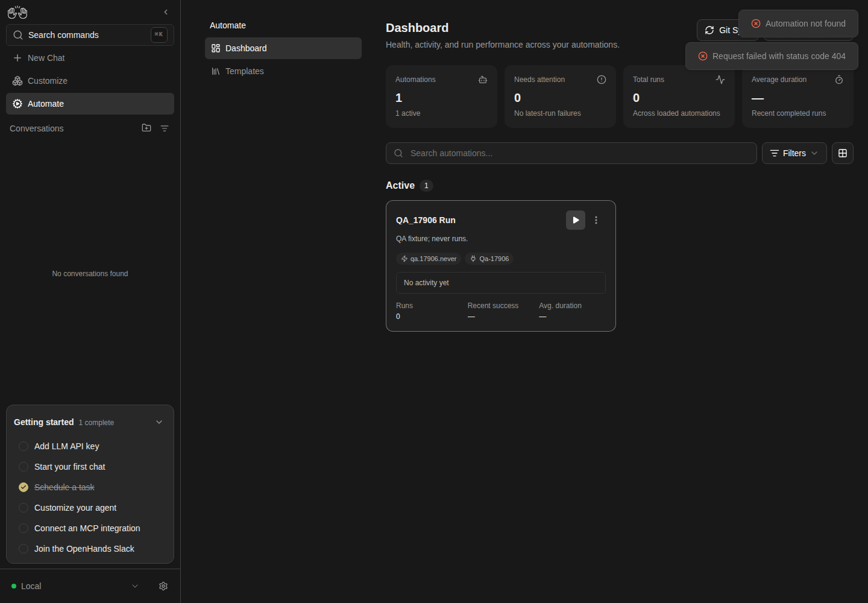Click the OpenHands logo icon

coord(17,12)
